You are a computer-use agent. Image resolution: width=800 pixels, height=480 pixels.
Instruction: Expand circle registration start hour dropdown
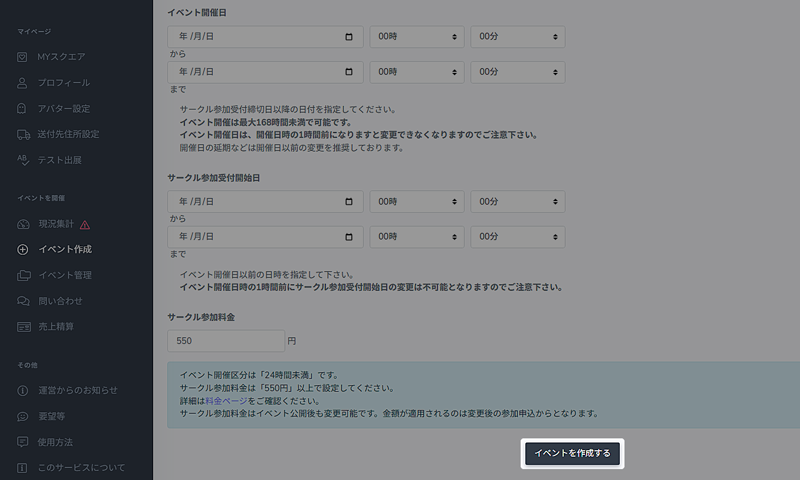[x=416, y=201]
